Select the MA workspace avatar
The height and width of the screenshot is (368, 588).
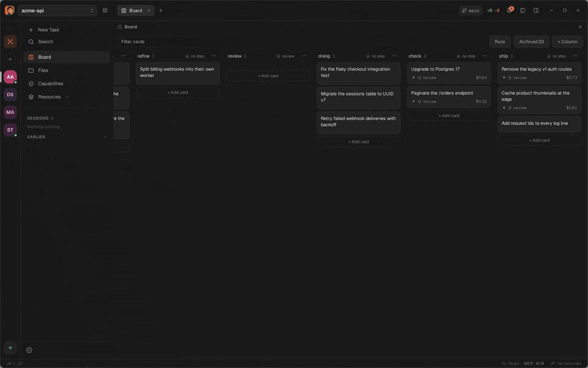[x=10, y=112]
